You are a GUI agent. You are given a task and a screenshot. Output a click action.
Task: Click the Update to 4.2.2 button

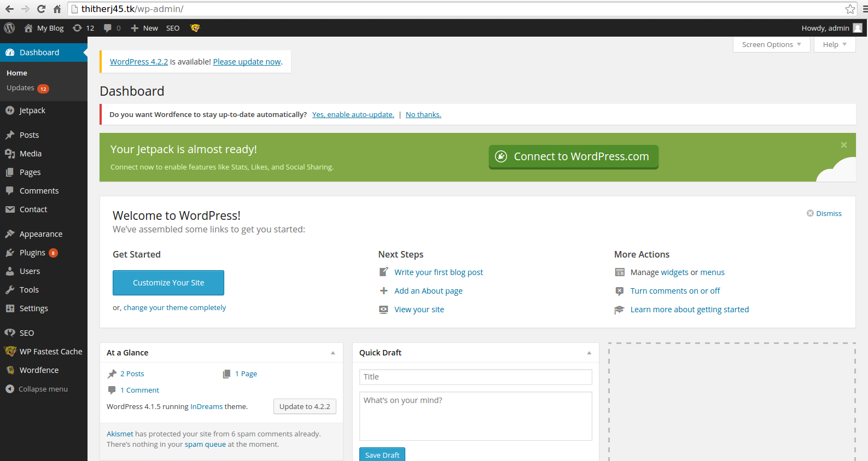coord(305,406)
